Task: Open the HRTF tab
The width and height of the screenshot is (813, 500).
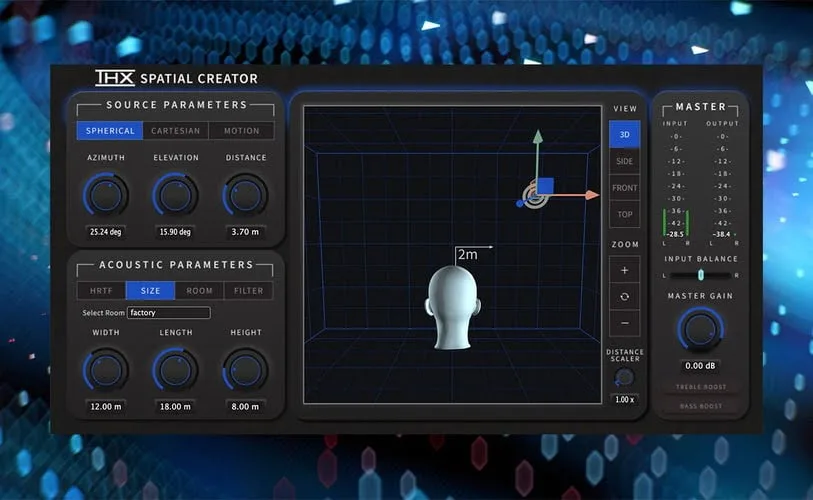Action: pyautogui.click(x=101, y=290)
